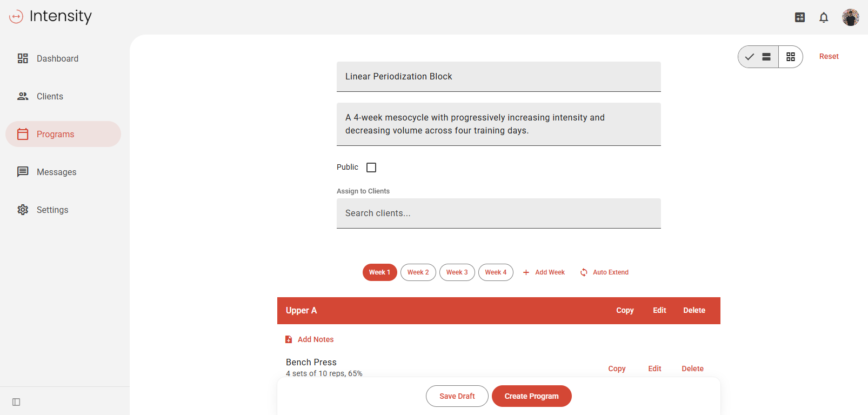Click the Intensity logo icon
This screenshot has height=415, width=868.
click(x=16, y=17)
